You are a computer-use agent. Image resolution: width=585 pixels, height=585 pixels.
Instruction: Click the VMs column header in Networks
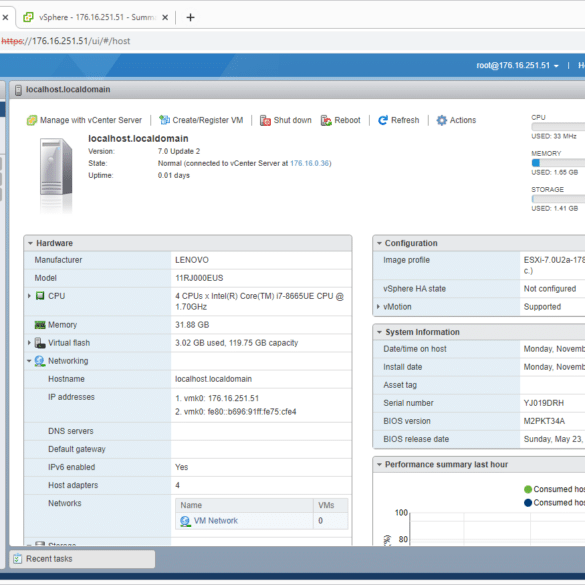pyautogui.click(x=331, y=506)
